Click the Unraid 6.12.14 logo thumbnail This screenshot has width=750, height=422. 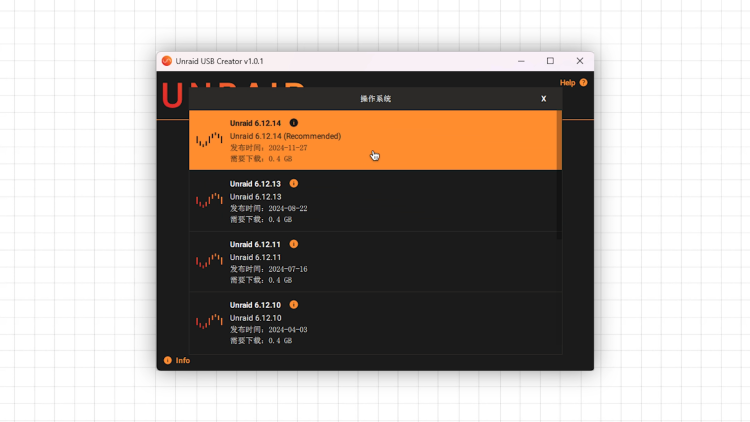pyautogui.click(x=209, y=140)
